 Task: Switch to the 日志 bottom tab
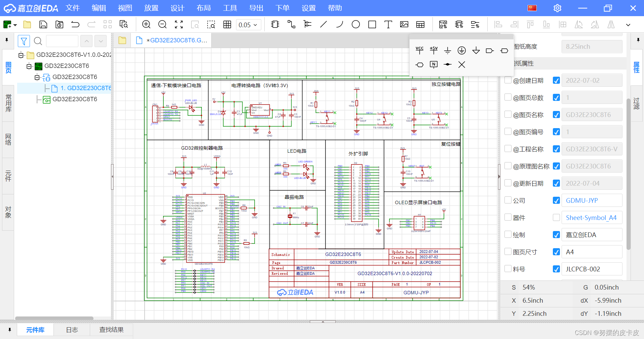[x=71, y=330]
